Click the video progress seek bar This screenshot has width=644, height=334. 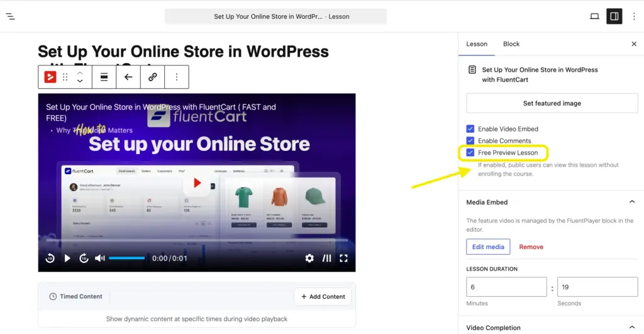[197, 240]
